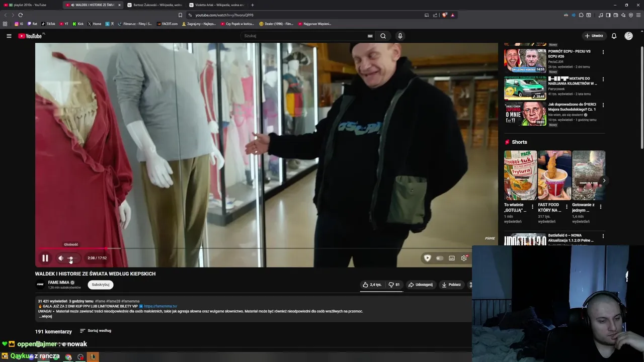Mute video with the speaker icon
Image resolution: width=644 pixels, height=362 pixels.
tap(61, 258)
